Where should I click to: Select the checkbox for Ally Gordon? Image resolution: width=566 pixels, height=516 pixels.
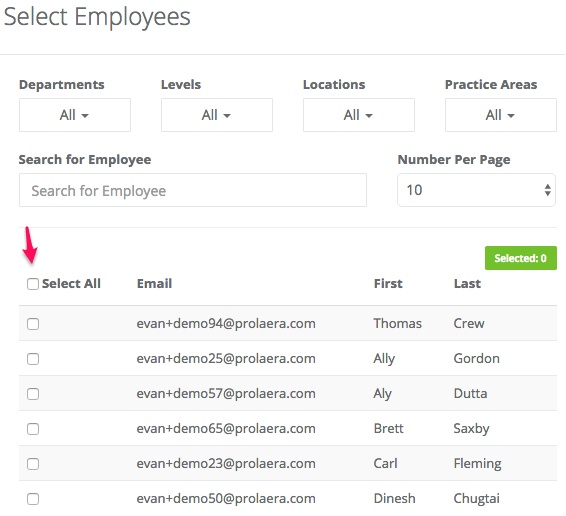[x=33, y=359]
